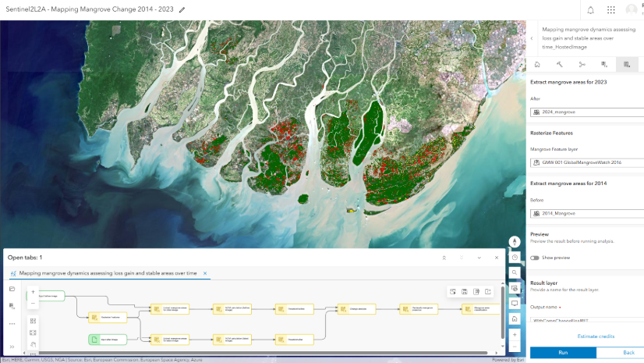Click the first icon in editor toolbar
Screen dimensions: 644x363
(x=453, y=291)
